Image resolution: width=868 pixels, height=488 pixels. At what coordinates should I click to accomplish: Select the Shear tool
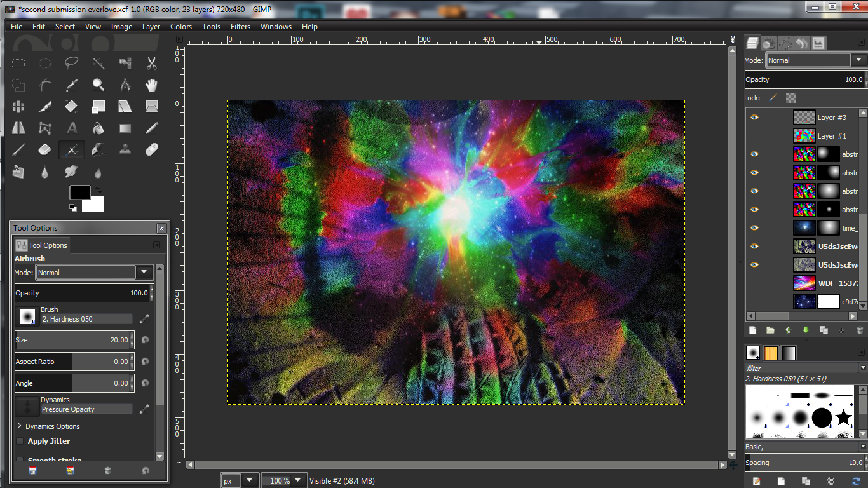click(x=125, y=106)
